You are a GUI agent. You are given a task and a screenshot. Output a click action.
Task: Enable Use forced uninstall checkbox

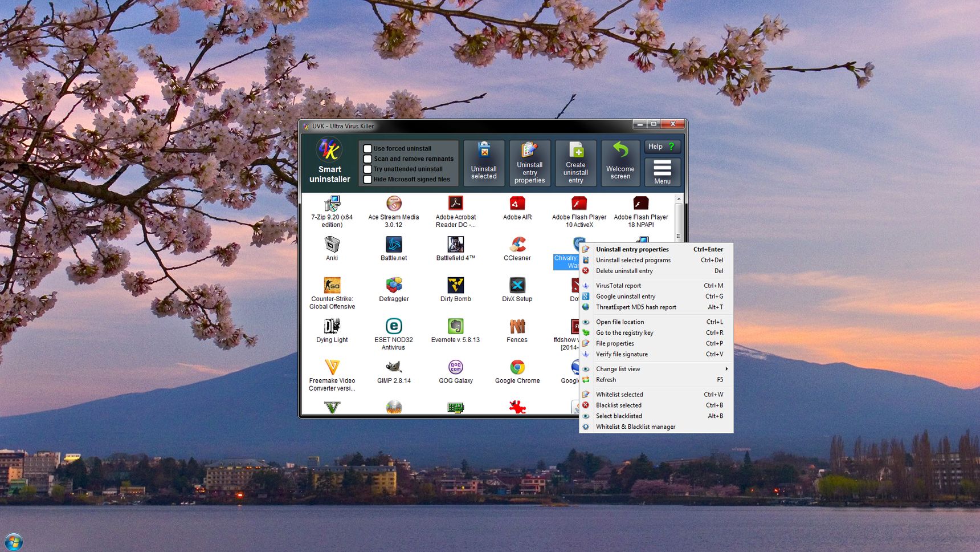tap(367, 149)
